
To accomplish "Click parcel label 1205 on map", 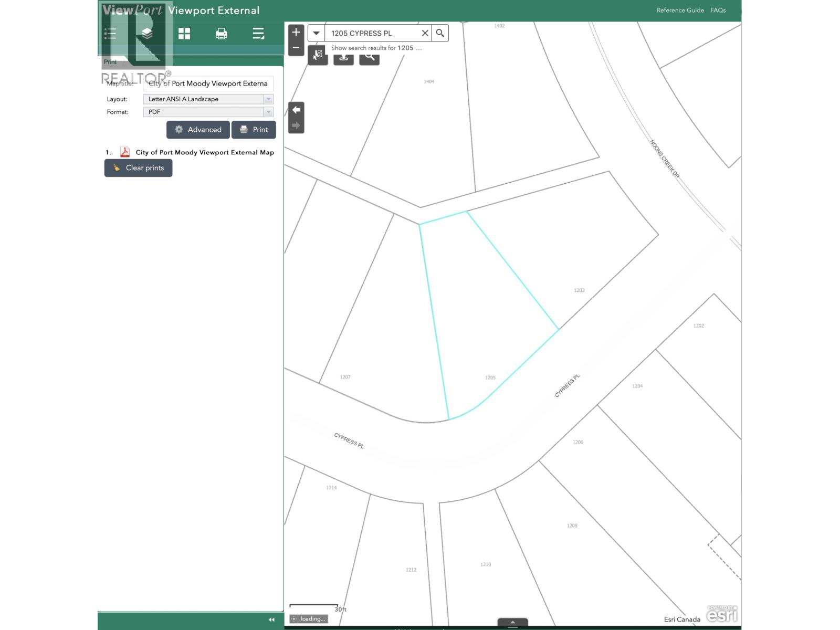I will 490,377.
